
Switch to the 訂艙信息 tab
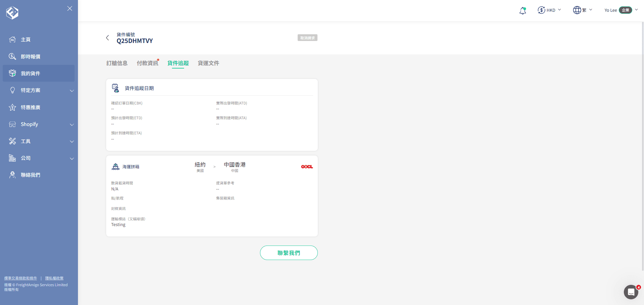click(x=117, y=63)
